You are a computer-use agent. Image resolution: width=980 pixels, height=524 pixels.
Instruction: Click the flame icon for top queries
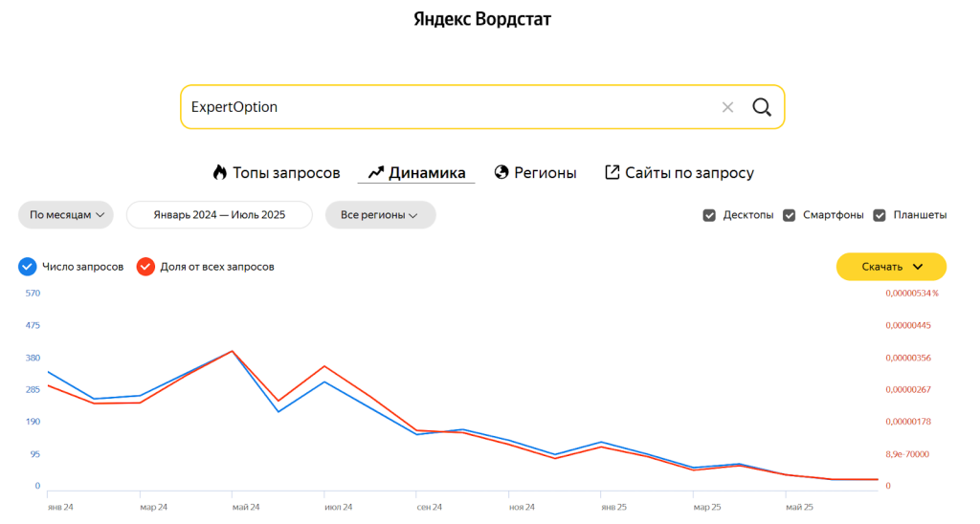tap(220, 173)
